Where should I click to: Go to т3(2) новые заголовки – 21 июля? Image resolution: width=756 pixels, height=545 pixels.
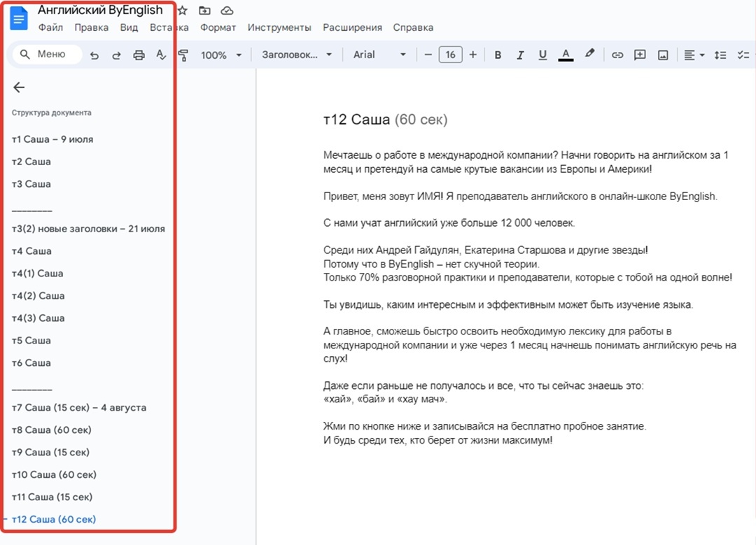tap(88, 228)
